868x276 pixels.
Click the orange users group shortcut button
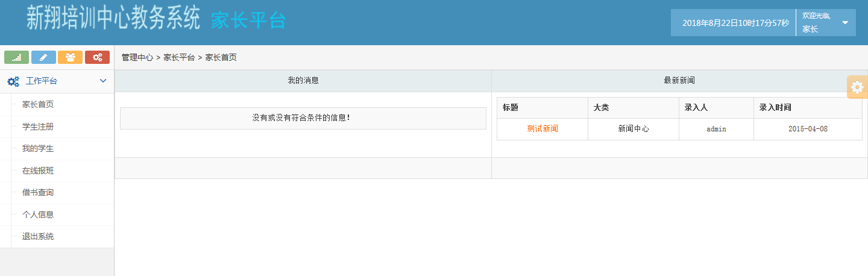70,57
